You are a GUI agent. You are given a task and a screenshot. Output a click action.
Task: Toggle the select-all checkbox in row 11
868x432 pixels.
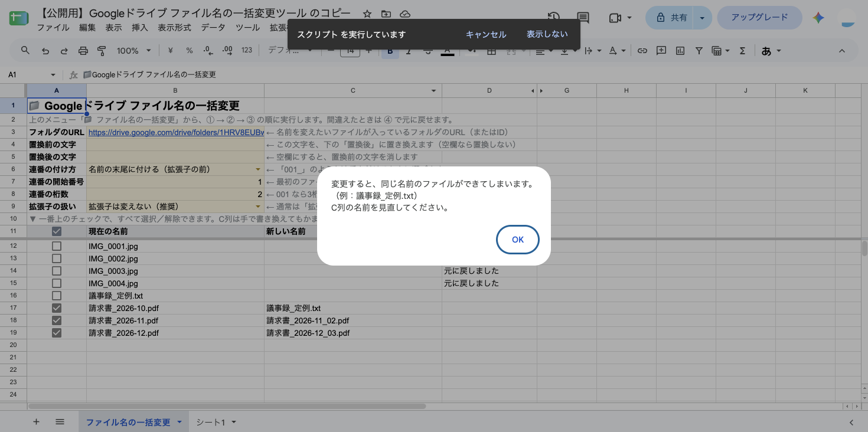pyautogui.click(x=57, y=231)
